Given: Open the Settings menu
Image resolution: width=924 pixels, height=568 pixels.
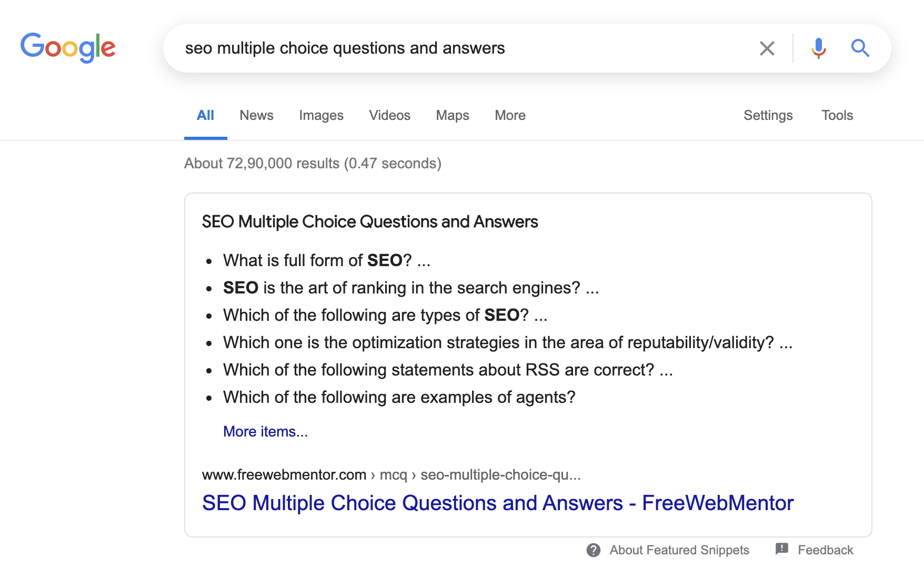Looking at the screenshot, I should (768, 115).
